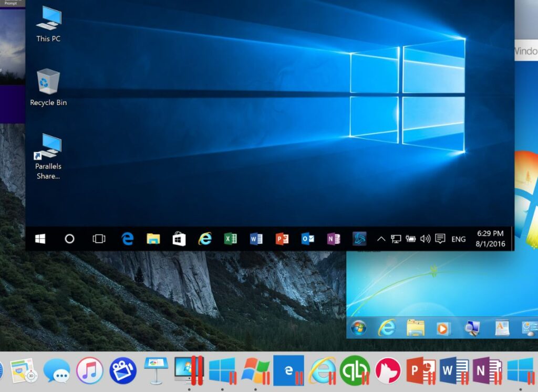Image resolution: width=538 pixels, height=392 pixels.
Task: Open Task View on the Windows 10 taskbar
Action: pyautogui.click(x=99, y=239)
